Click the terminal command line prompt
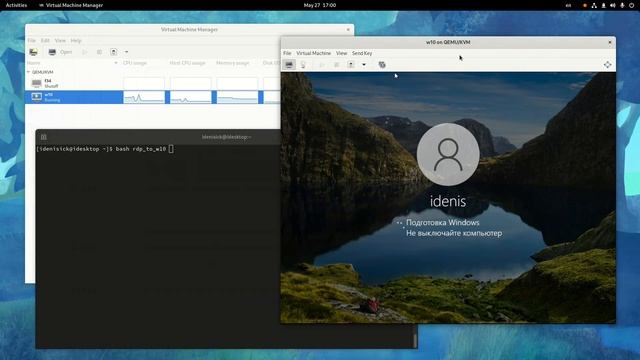The image size is (640, 360). point(105,149)
